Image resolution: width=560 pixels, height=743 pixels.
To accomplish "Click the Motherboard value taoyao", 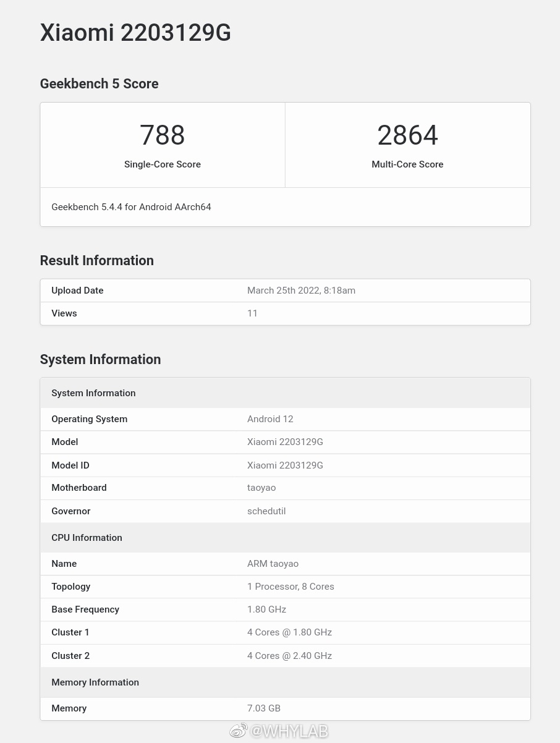I will (x=261, y=488).
